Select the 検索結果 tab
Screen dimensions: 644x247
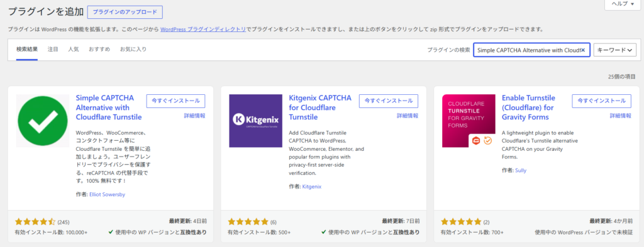point(27,49)
